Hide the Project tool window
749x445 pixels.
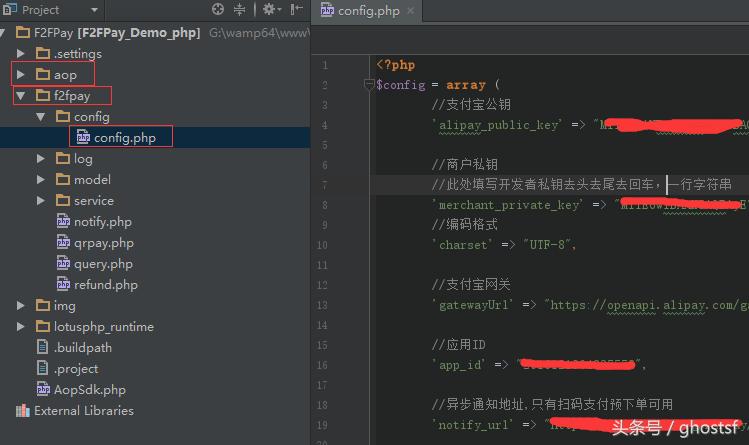294,10
